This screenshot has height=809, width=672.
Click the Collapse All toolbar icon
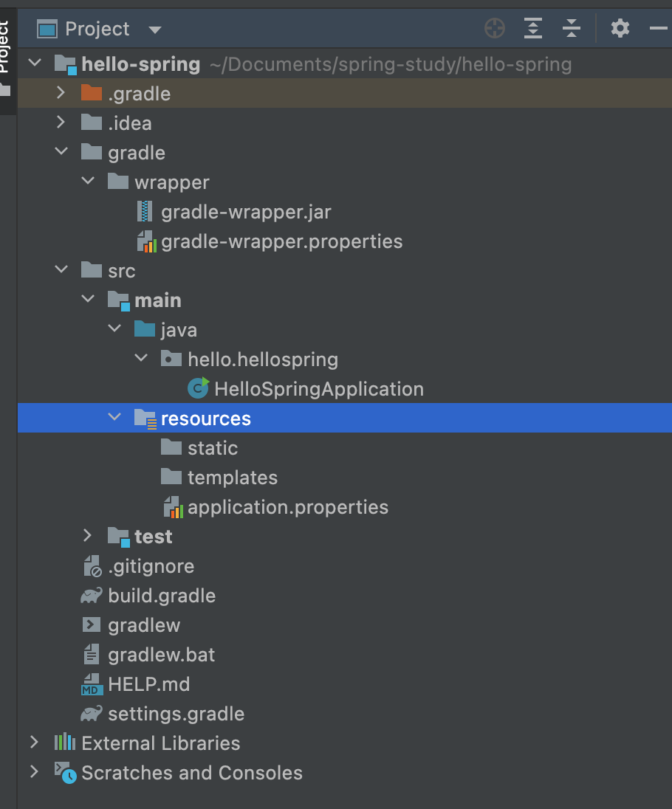tap(572, 28)
